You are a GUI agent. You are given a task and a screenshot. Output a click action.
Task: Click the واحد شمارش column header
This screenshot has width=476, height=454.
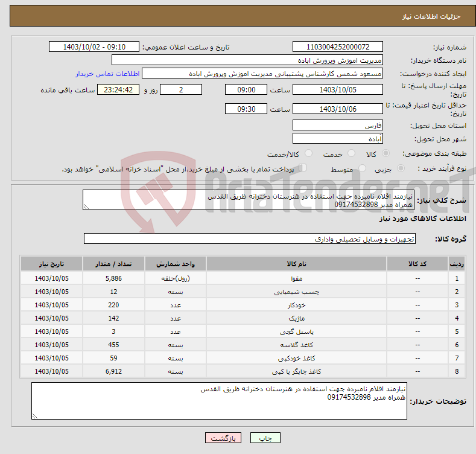coord(176,264)
